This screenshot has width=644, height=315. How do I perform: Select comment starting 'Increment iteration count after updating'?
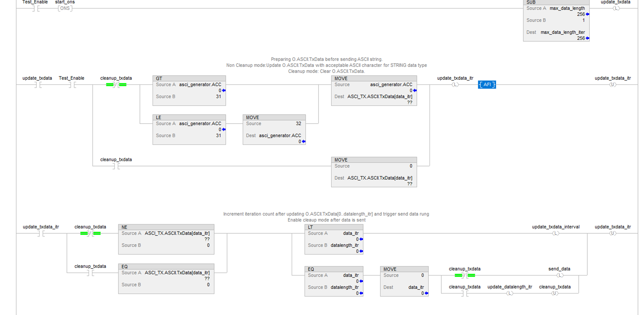click(x=326, y=214)
